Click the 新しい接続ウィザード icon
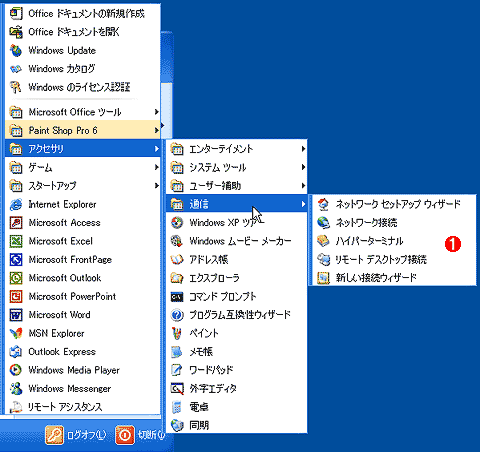The height and width of the screenshot is (452, 480). coord(323,278)
